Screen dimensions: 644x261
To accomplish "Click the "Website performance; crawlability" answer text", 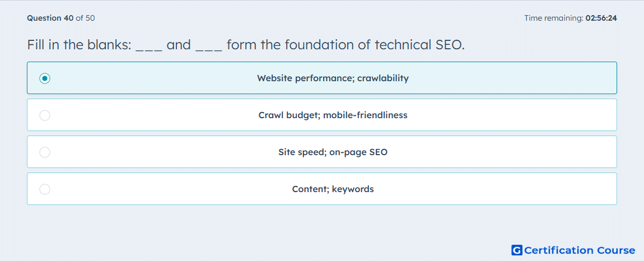I will point(333,78).
